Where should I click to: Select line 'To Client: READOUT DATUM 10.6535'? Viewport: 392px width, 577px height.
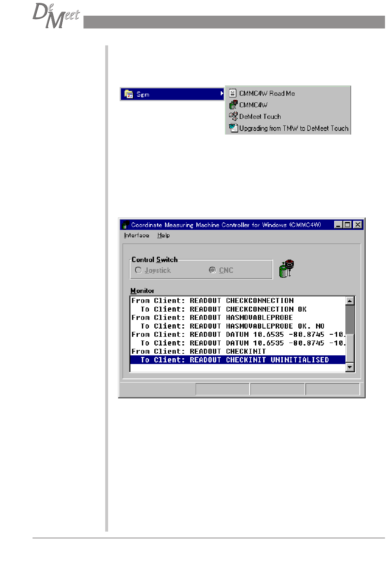pos(238,343)
